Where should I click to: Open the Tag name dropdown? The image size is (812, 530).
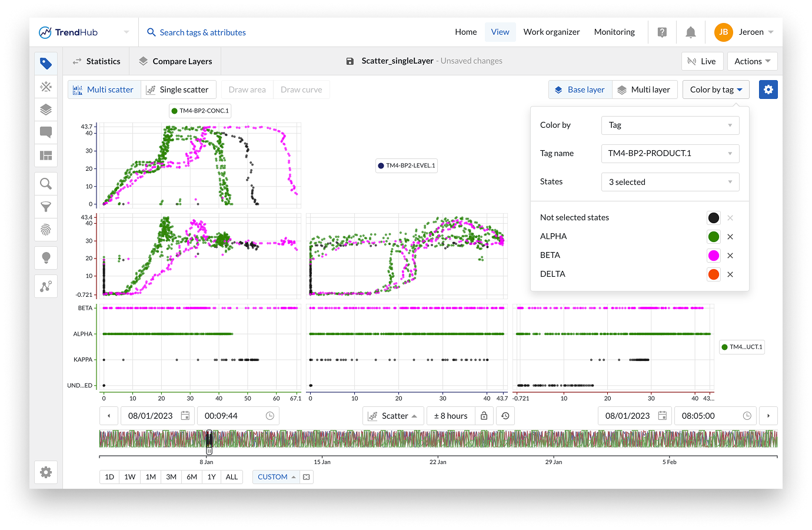[670, 153]
